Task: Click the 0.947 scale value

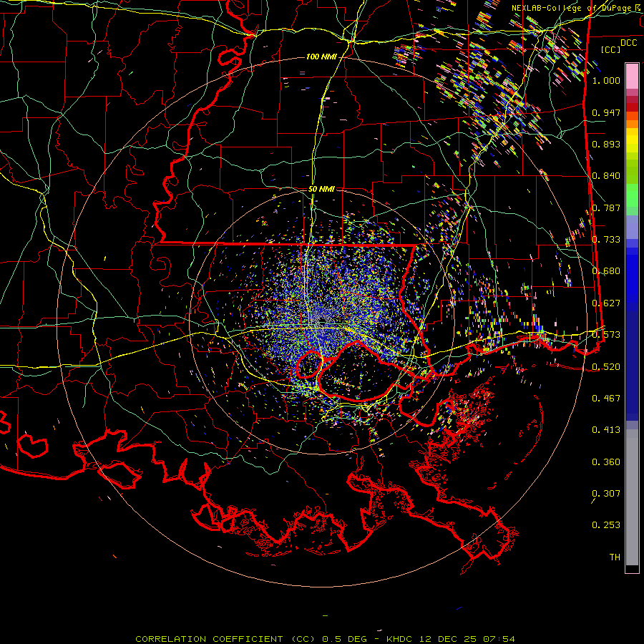Action: 606,112
